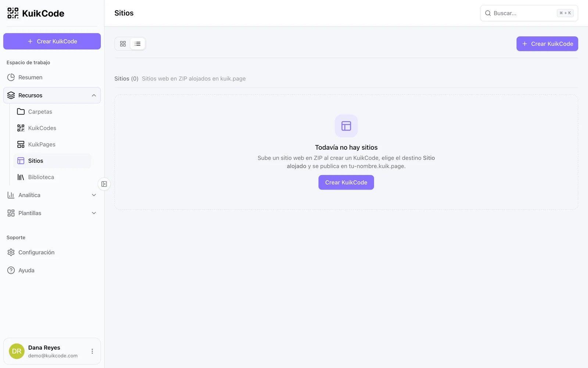Click the 'Sitios (0)' count label

tap(126, 79)
